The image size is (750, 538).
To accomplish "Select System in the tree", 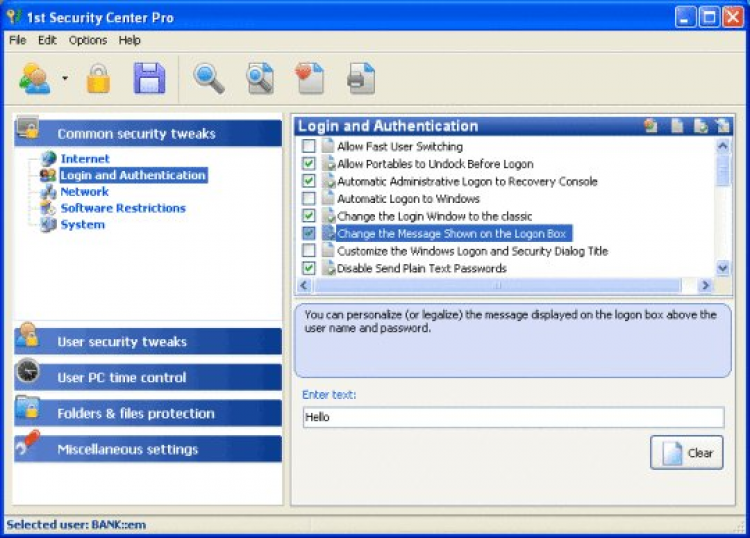I will (x=82, y=224).
